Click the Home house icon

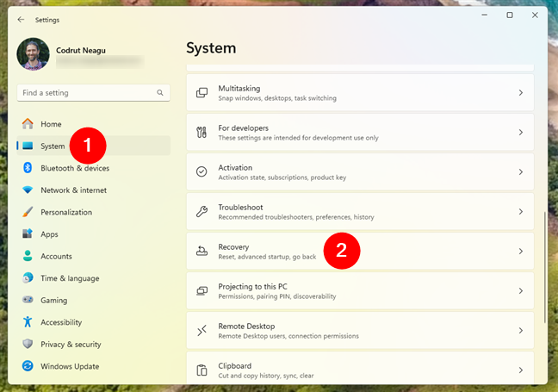coord(28,123)
